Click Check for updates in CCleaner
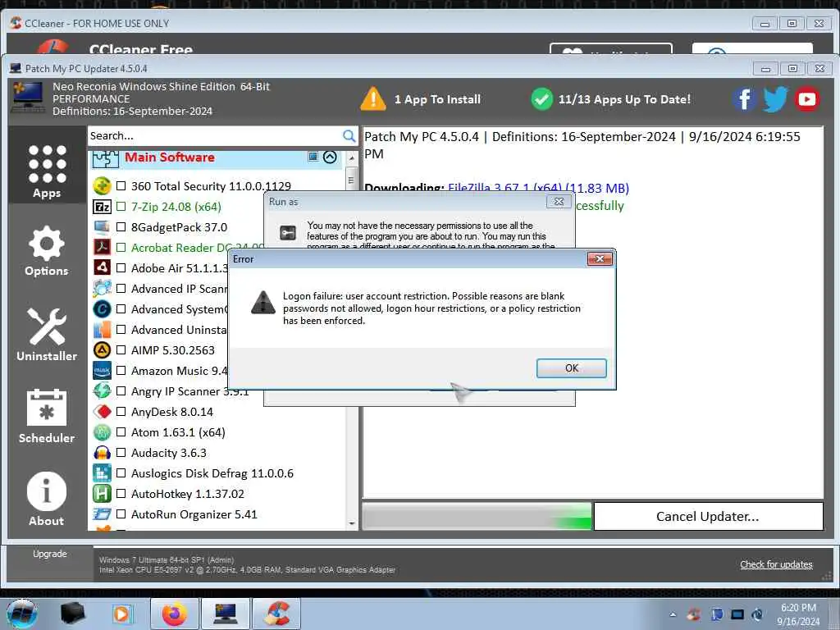Viewport: 840px width, 630px height. (x=776, y=564)
